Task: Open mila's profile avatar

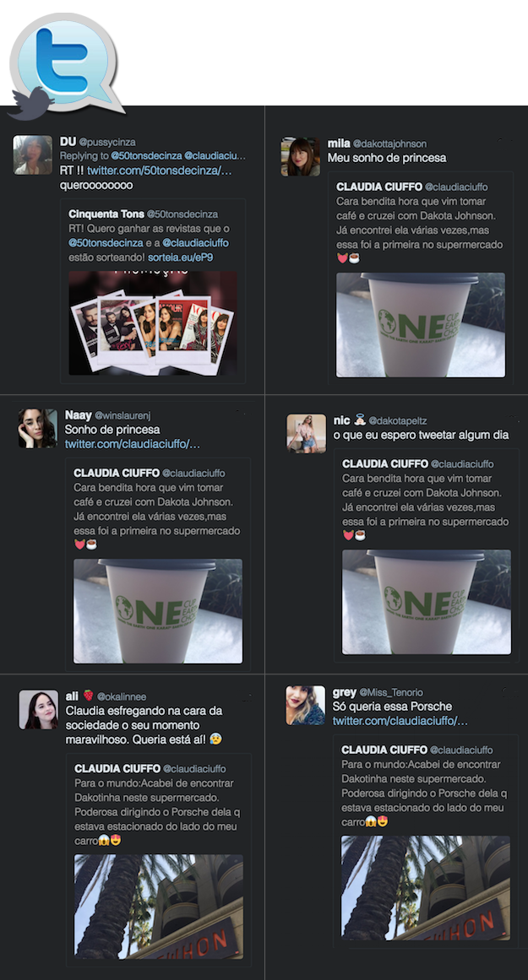Action: click(300, 157)
